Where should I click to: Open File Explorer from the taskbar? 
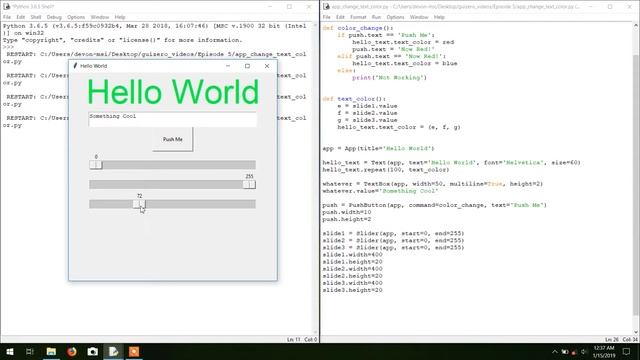51,351
